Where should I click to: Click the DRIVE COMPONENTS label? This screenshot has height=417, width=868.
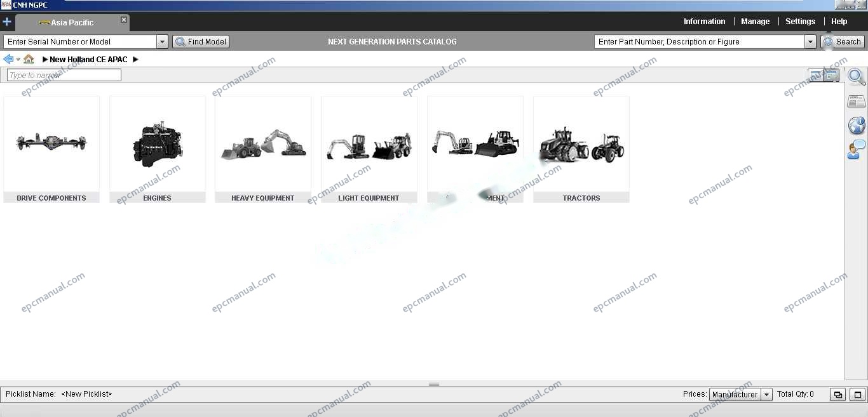point(51,198)
